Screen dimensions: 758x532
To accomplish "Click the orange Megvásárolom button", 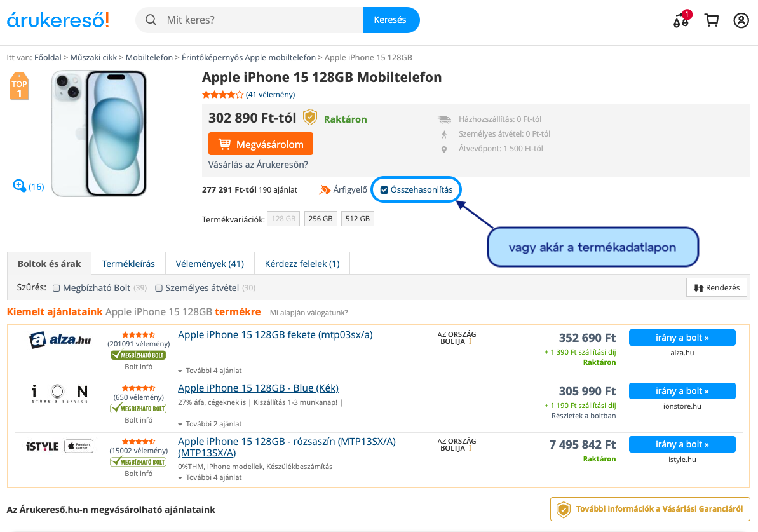I will (261, 144).
